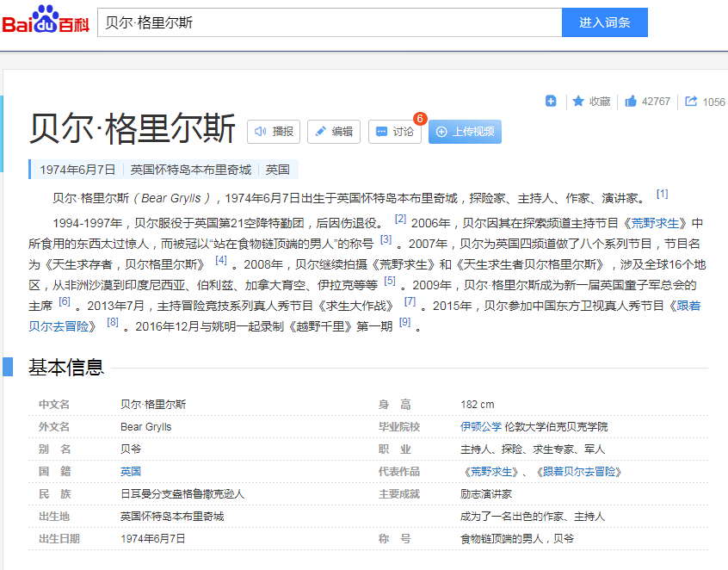Screen dimensions: 728x570
Task: Open the 伊顿公学 link
Action: [480, 426]
